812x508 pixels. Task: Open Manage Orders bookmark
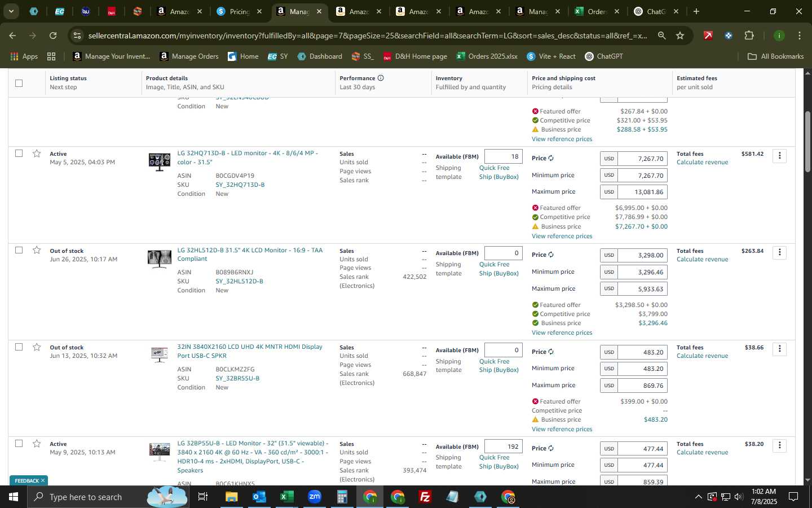[189, 56]
